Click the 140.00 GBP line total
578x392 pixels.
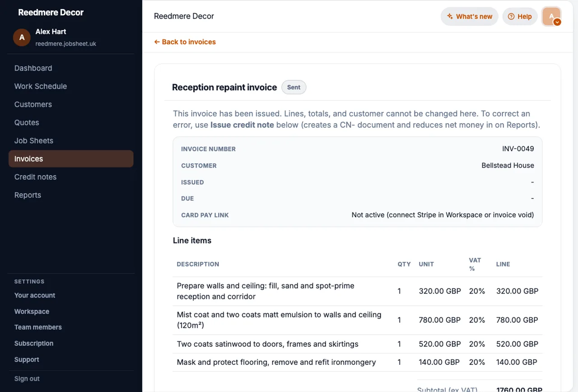(517, 362)
